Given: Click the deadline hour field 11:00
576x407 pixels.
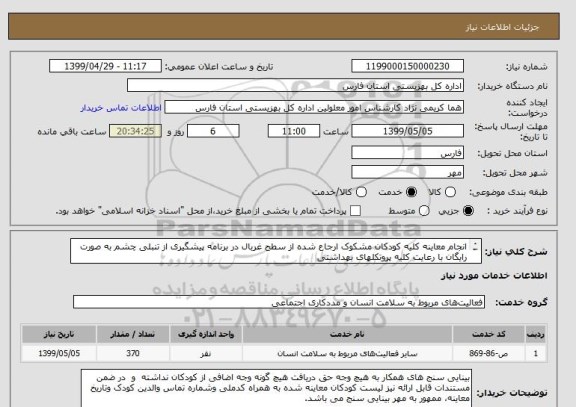Looking at the screenshot, I should [294, 131].
